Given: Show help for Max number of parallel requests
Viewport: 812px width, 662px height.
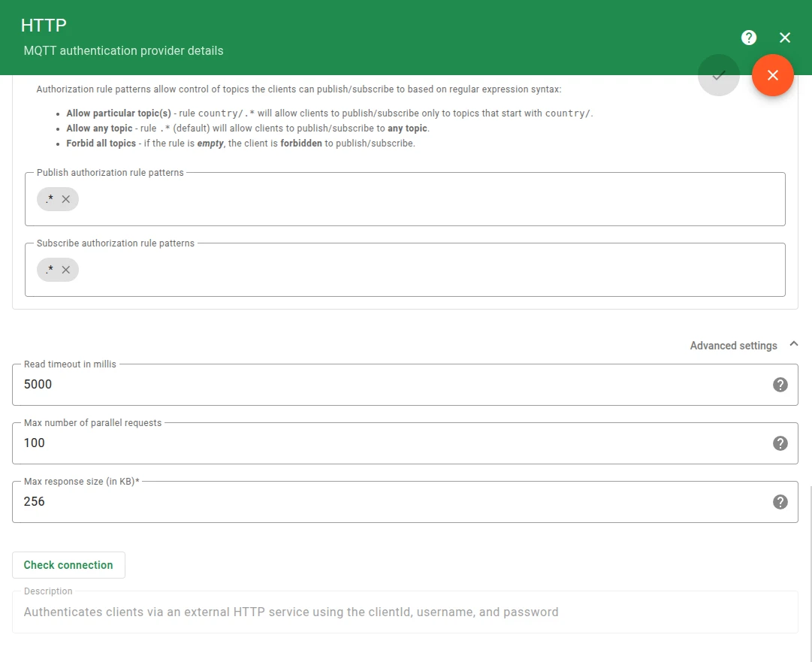Looking at the screenshot, I should pyautogui.click(x=780, y=443).
